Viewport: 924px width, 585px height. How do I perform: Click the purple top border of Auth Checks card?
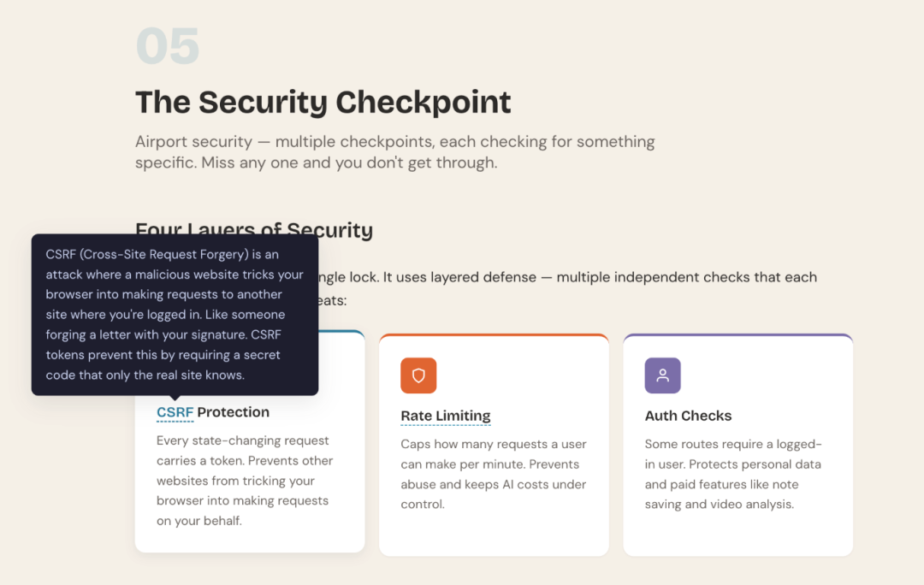pyautogui.click(x=737, y=335)
